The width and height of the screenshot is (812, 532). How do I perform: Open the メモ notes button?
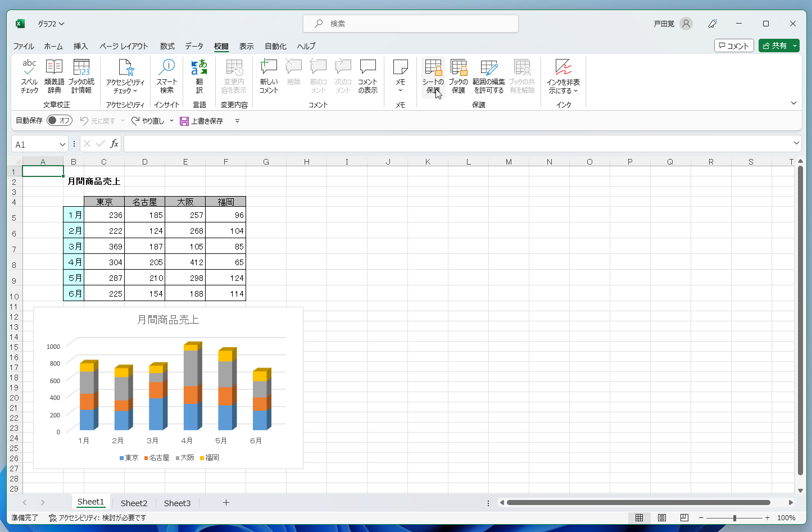[x=400, y=76]
